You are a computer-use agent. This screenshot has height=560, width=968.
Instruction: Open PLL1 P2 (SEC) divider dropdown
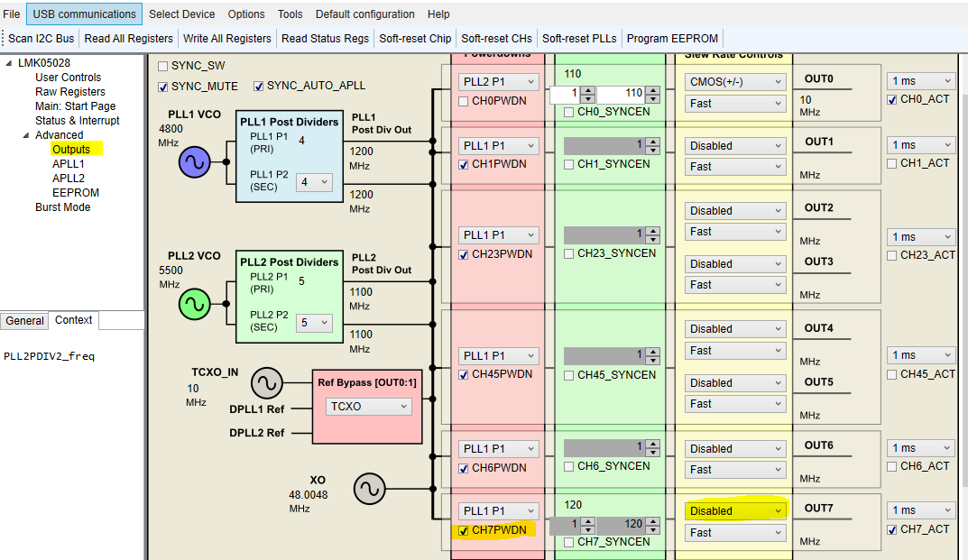click(314, 182)
